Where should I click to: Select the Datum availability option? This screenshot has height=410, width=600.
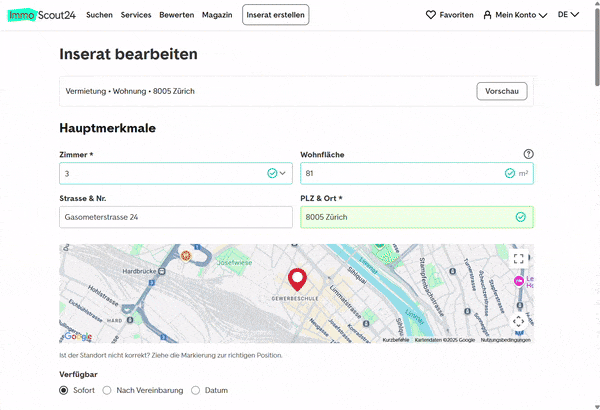pos(196,390)
